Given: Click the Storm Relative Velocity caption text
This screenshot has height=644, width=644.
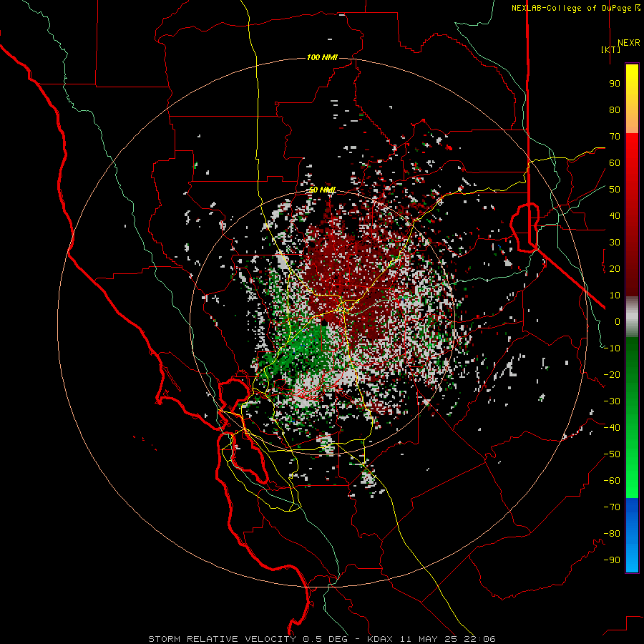Looking at the screenshot, I should click(x=321, y=639).
